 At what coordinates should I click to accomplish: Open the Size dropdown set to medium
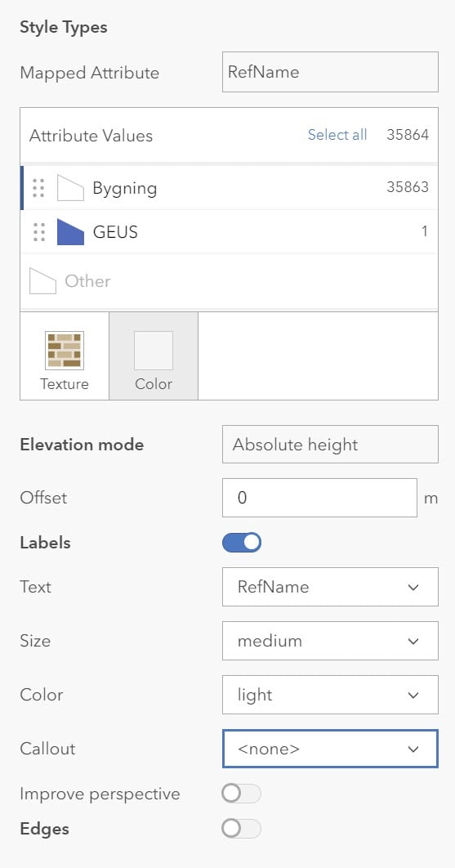tap(330, 641)
